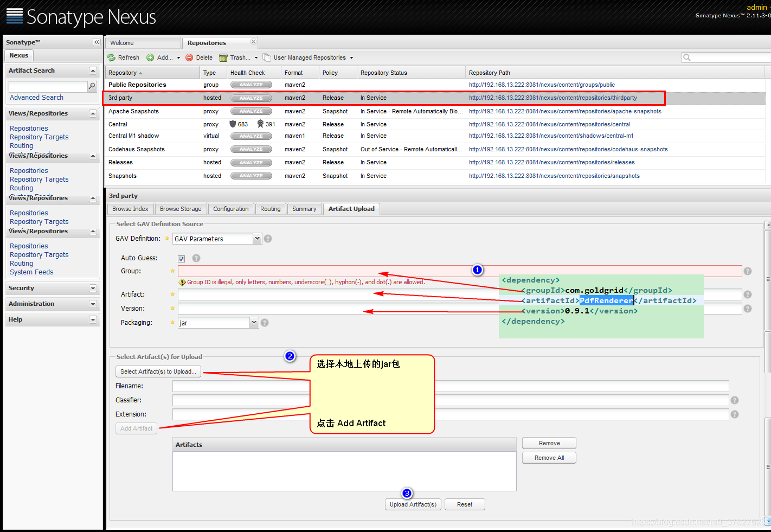Open the Configuration tab
The image size is (771, 532).
(x=231, y=209)
